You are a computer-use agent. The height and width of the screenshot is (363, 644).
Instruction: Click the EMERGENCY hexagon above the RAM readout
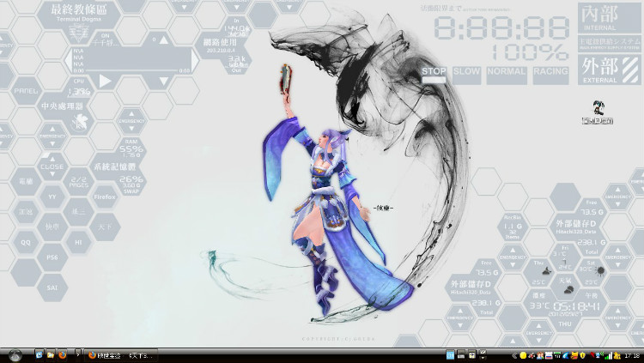131,121
